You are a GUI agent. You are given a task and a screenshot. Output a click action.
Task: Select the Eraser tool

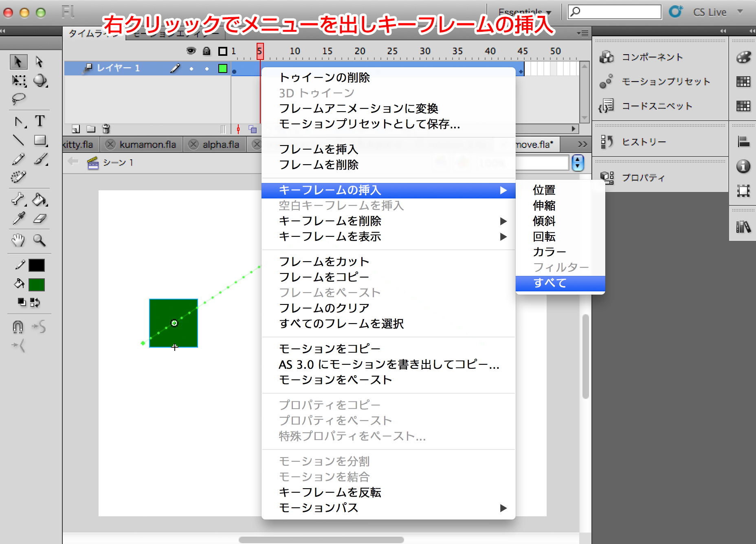tap(40, 219)
